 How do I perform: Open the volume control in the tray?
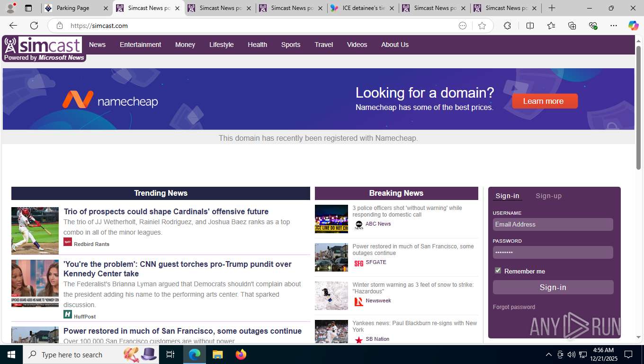tap(572, 355)
